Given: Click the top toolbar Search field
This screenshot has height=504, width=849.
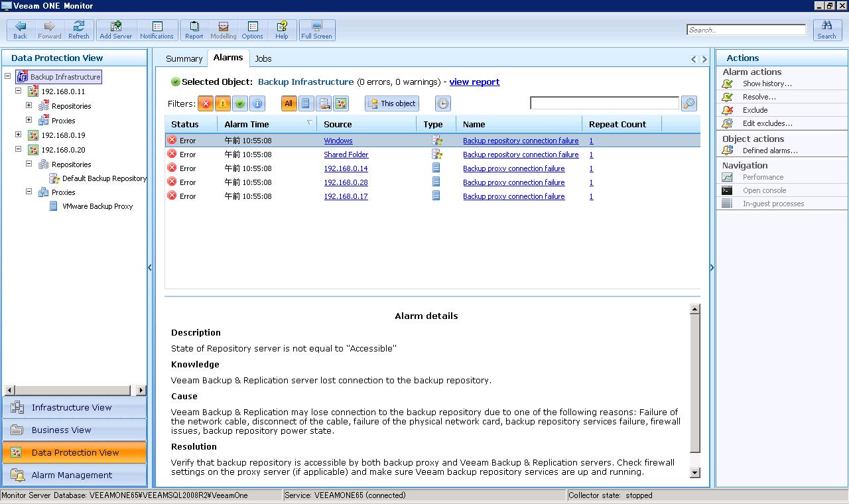Looking at the screenshot, I should [746, 30].
